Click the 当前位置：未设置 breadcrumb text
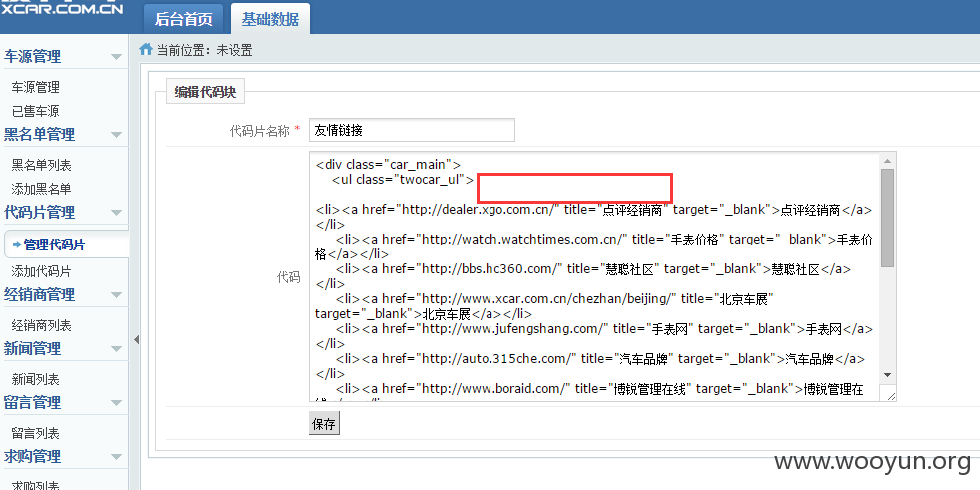The image size is (980, 490). [x=204, y=50]
